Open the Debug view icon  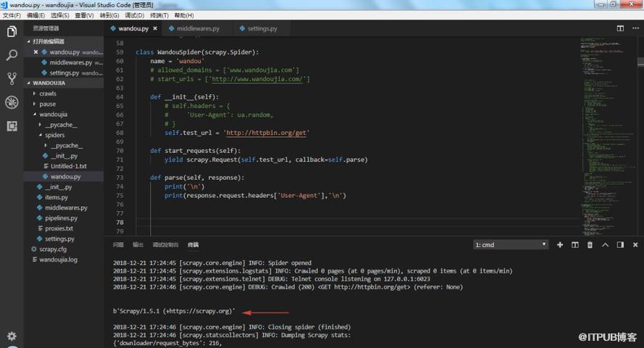coord(12,102)
